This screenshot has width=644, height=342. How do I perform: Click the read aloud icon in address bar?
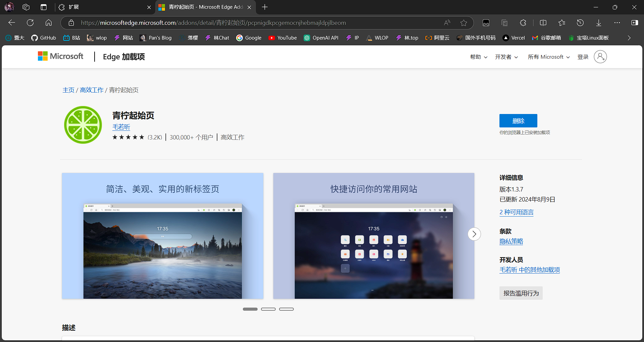447,23
